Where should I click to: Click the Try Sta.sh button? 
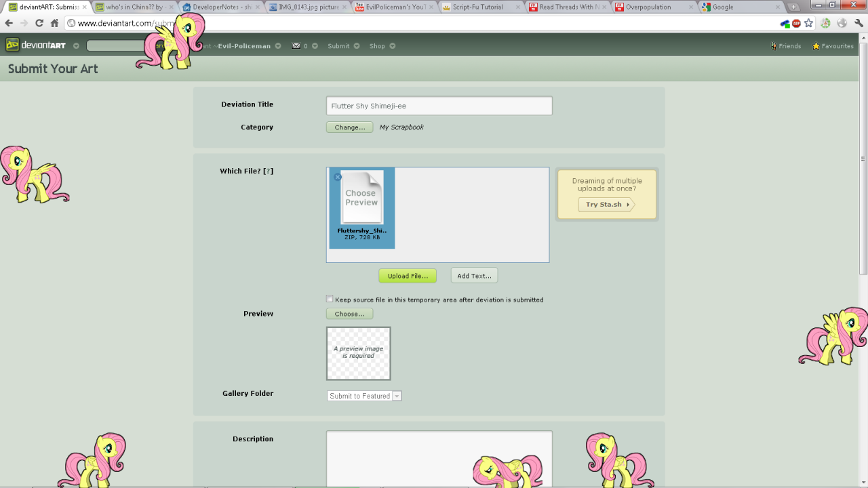pos(606,204)
